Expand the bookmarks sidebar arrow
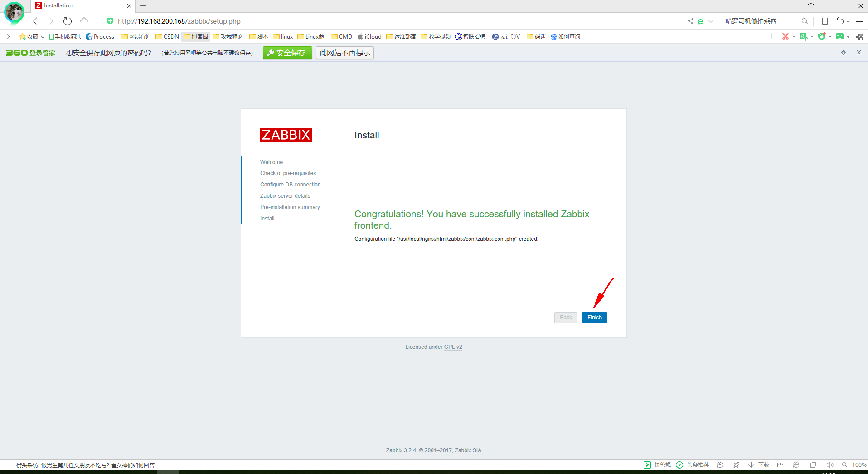The width and height of the screenshot is (868, 474). [8, 37]
